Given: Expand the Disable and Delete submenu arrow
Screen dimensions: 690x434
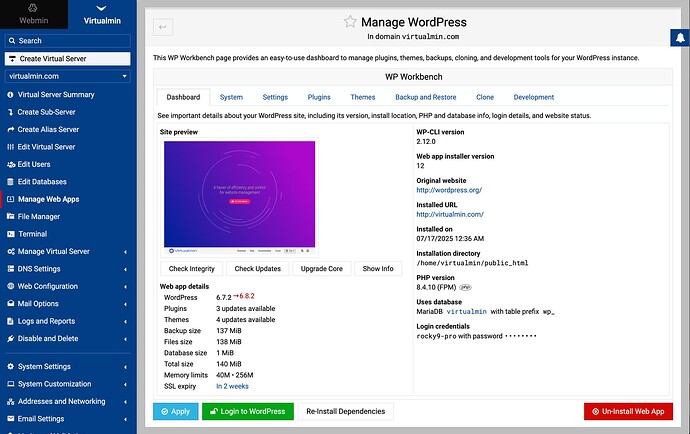Looking at the screenshot, I should coord(125,339).
